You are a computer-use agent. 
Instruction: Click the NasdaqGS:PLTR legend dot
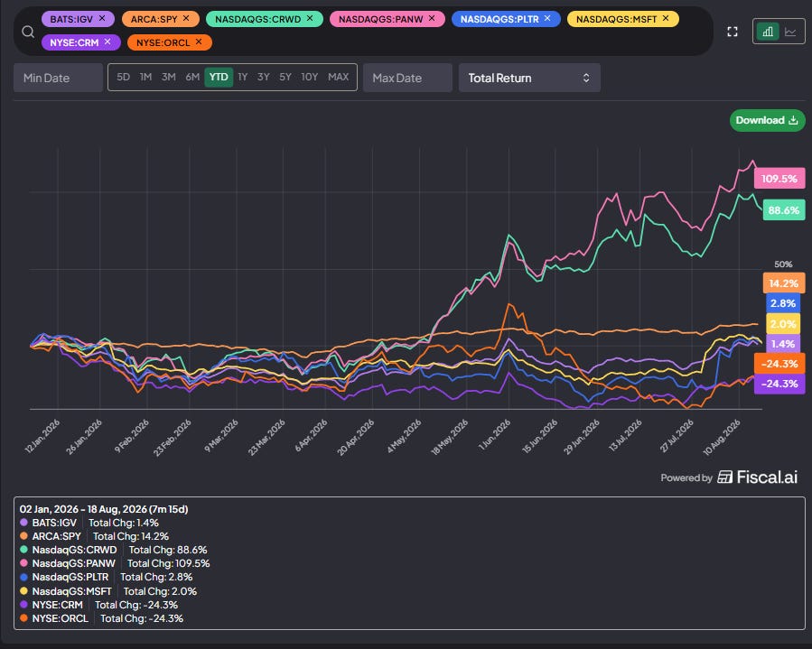point(23,577)
